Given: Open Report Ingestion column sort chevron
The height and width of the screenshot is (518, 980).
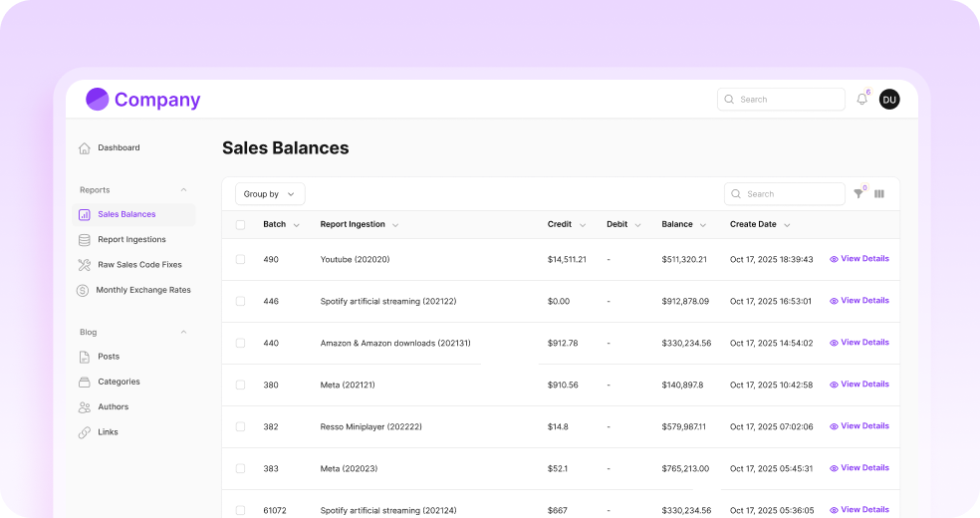Looking at the screenshot, I should coord(395,225).
